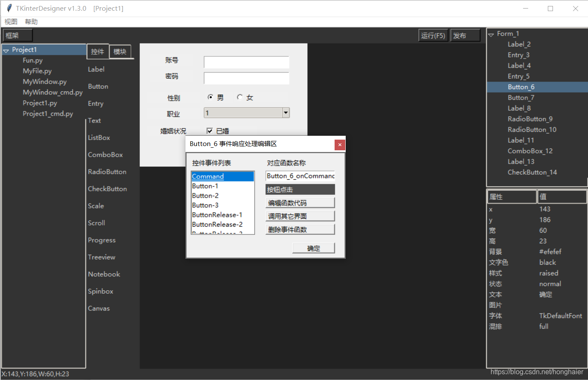Open Project1_cmd.py in the project tree
Viewport: 588px width, 380px height.
pyautogui.click(x=48, y=114)
